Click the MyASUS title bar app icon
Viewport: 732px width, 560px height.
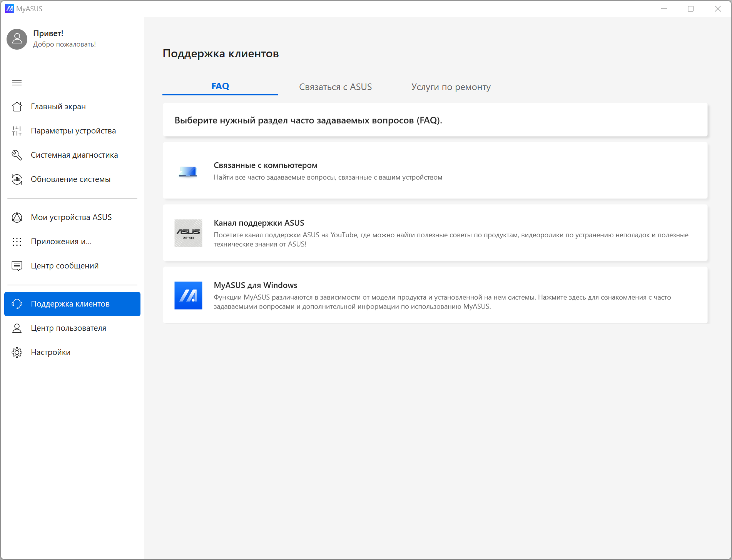[10, 8]
